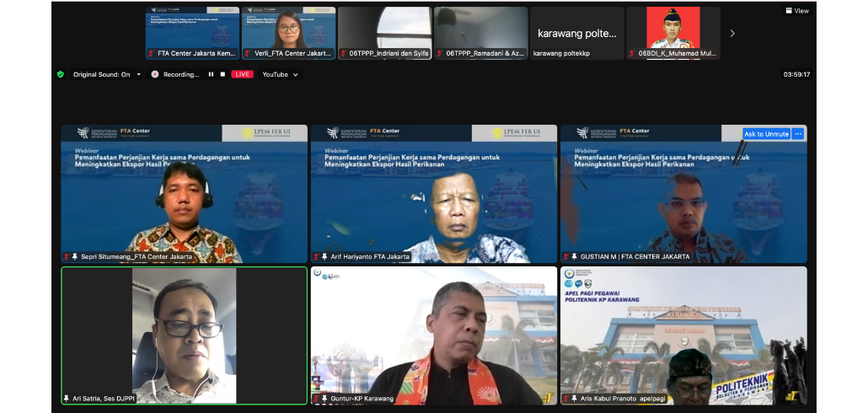868x413 pixels.
Task: Click the muted mic icon on Guntur-KP Karawang
Action: [316, 398]
